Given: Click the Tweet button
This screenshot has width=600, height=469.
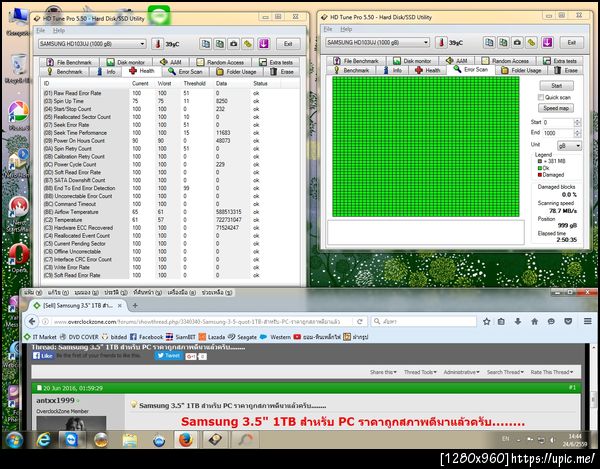Looking at the screenshot, I should pyautogui.click(x=168, y=356).
